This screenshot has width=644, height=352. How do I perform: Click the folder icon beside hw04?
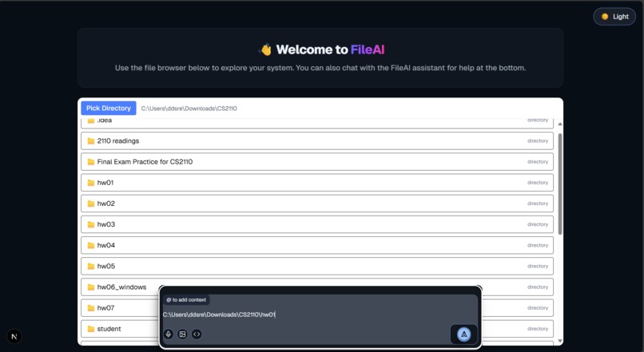click(x=91, y=245)
